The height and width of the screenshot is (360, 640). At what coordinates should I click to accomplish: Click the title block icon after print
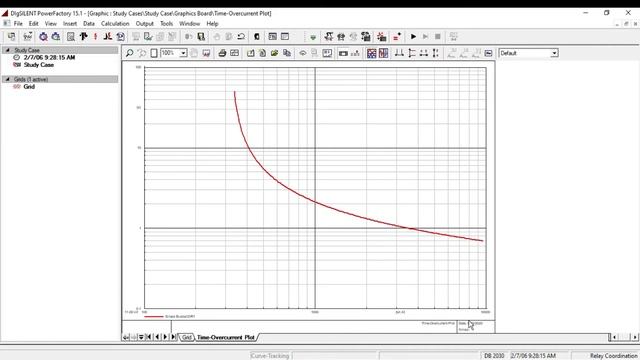234,53
